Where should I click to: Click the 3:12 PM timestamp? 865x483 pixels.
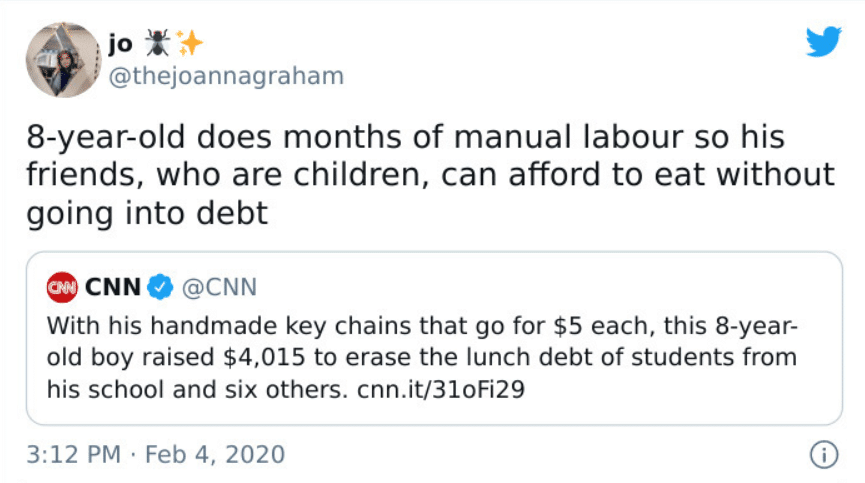pyautogui.click(x=73, y=455)
